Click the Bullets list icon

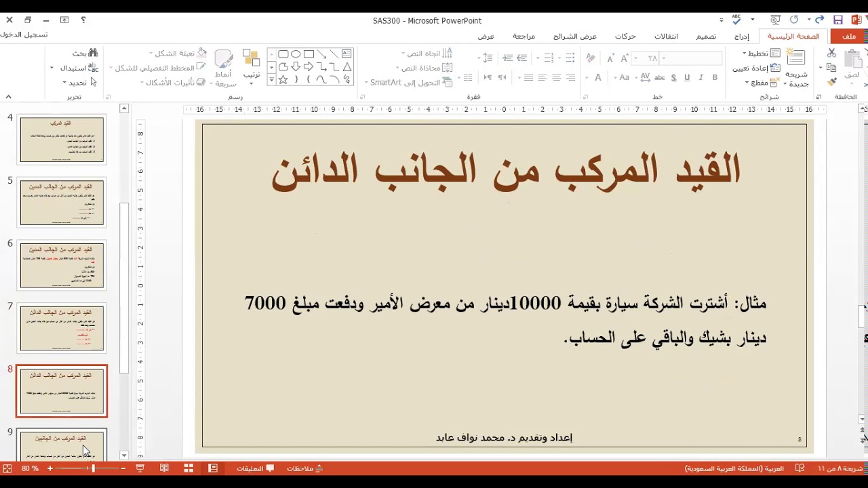(x=571, y=58)
